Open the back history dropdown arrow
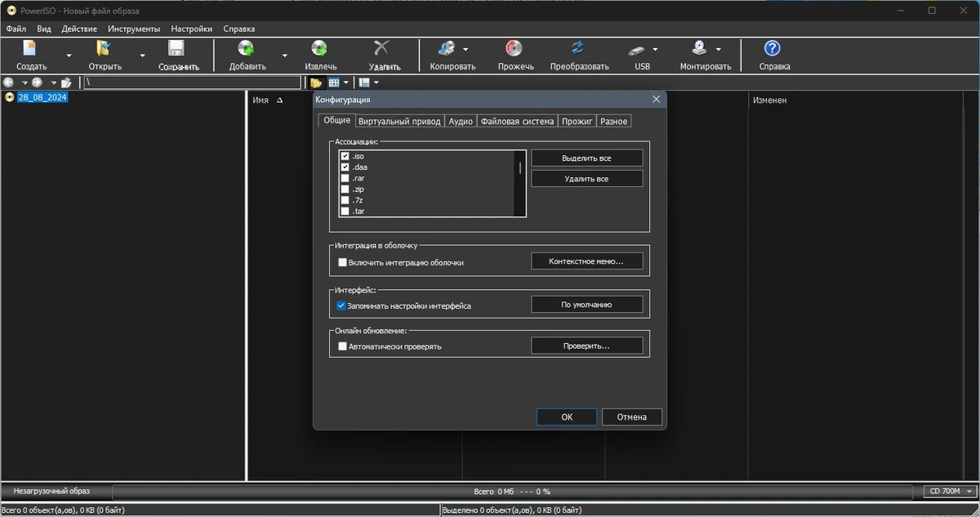The height and width of the screenshot is (517, 980). click(x=24, y=82)
